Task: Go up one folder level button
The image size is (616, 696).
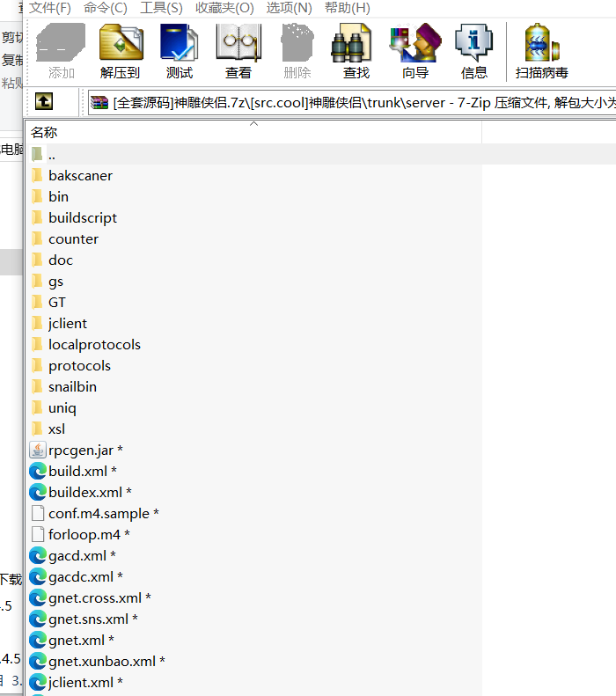Action: (44, 102)
